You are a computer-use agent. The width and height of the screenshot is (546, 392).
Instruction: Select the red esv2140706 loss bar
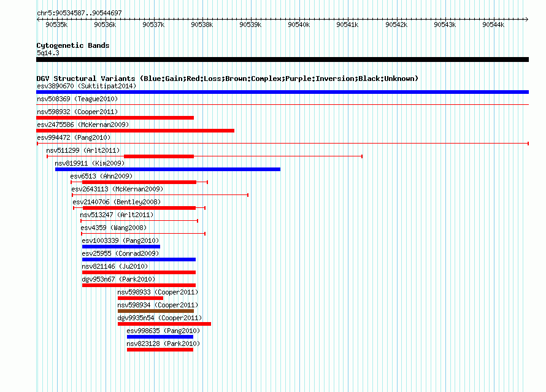click(x=139, y=208)
